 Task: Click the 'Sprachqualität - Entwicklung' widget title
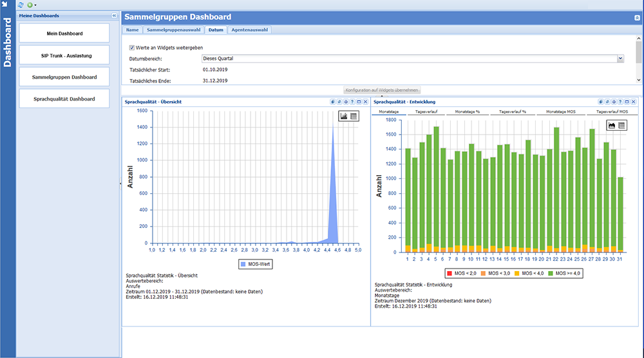[404, 102]
